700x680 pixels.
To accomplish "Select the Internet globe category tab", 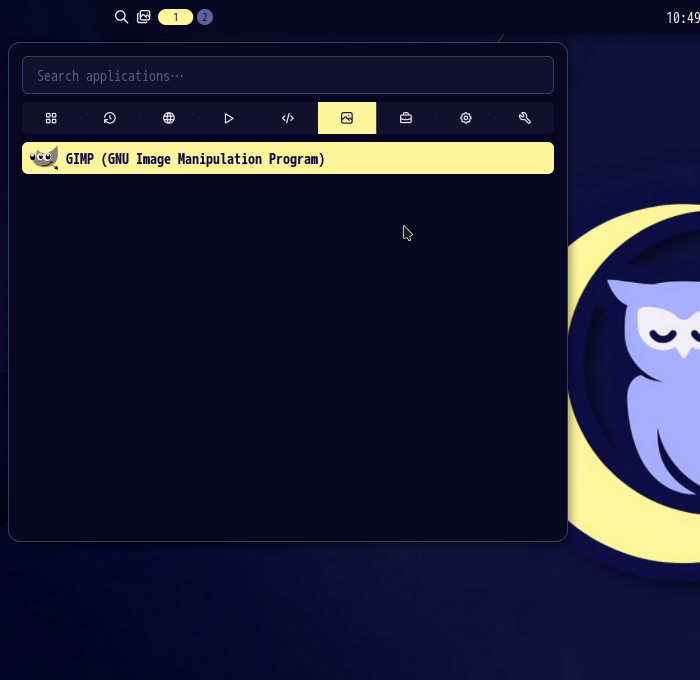I will 169,118.
